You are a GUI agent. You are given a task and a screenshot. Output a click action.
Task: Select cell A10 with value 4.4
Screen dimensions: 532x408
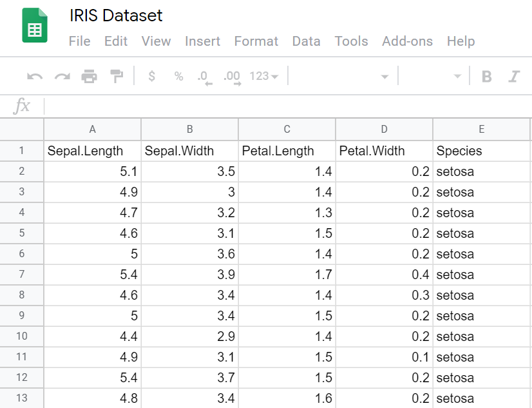click(x=92, y=336)
